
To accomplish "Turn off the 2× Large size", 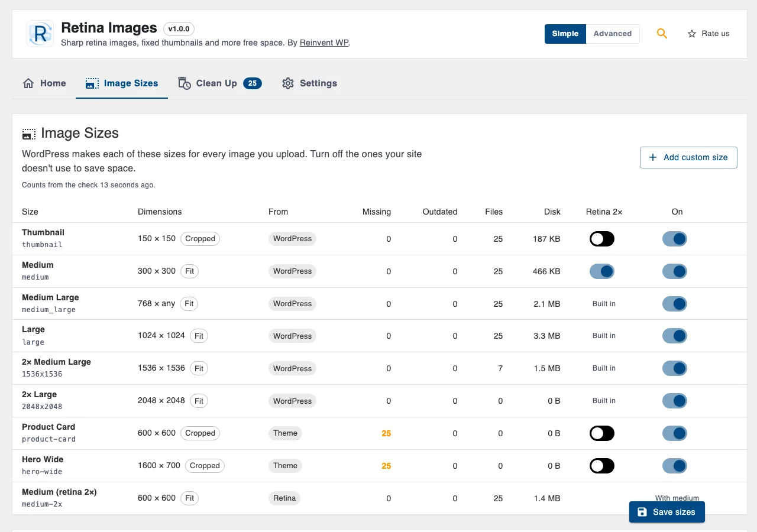I will (675, 401).
